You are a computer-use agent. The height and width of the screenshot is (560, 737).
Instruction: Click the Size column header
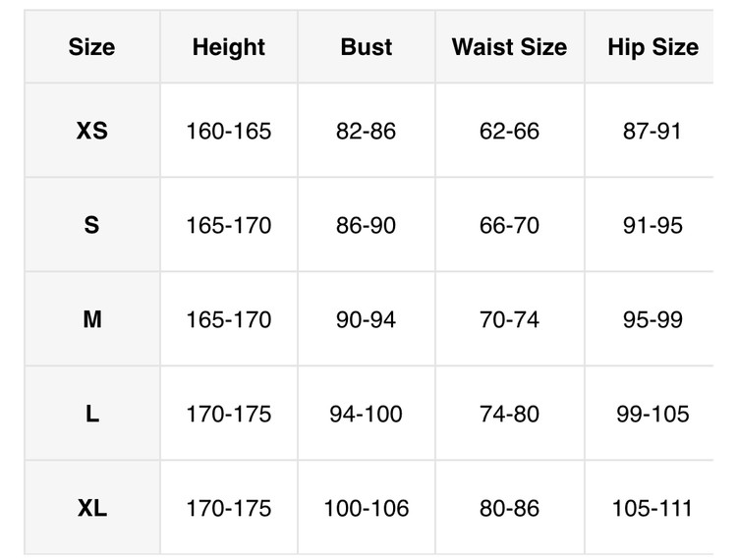point(91,47)
